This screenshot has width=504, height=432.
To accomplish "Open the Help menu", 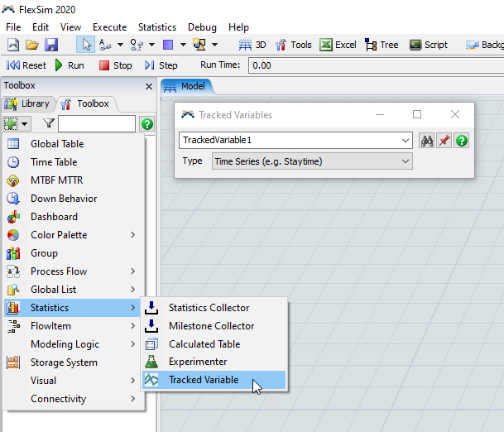I will [x=238, y=27].
